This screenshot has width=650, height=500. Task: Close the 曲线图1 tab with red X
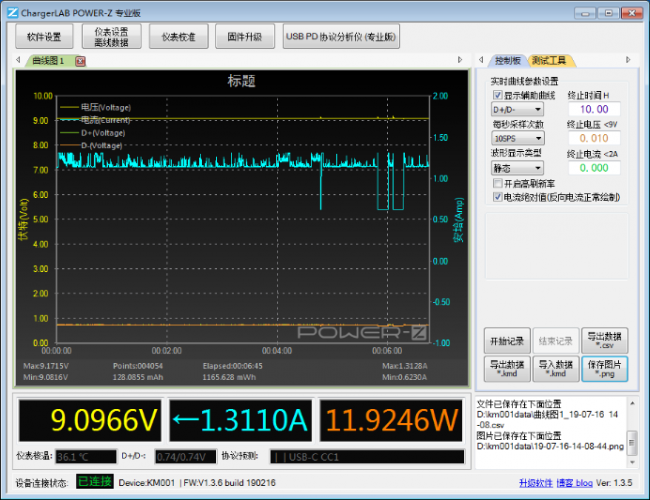80,61
